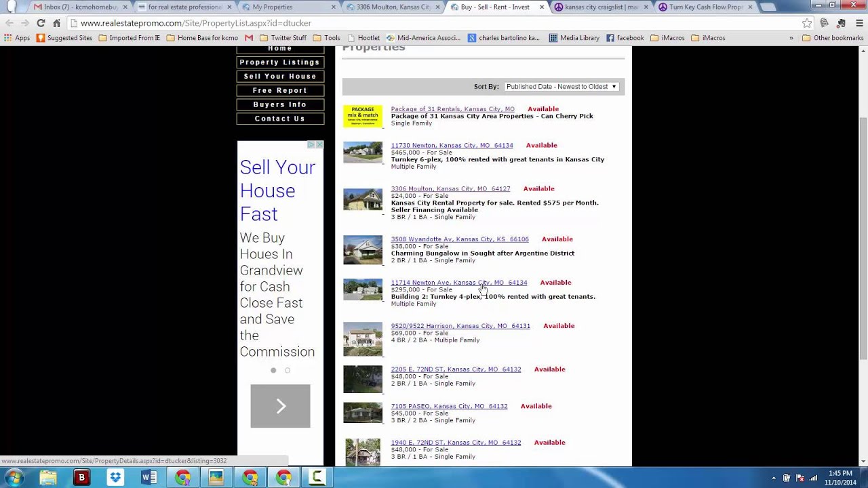Open Camtasia from taskbar

tap(317, 478)
